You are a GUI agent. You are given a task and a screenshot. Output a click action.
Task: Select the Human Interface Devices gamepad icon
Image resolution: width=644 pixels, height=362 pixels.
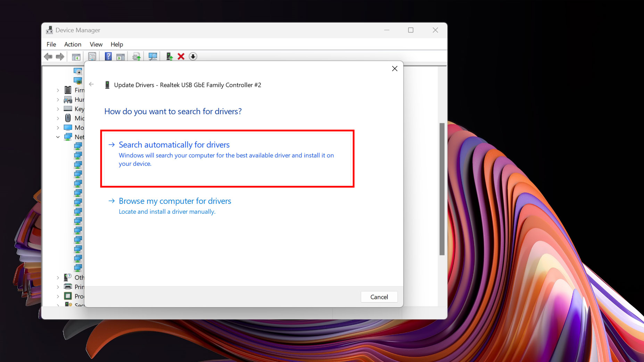pos(68,100)
